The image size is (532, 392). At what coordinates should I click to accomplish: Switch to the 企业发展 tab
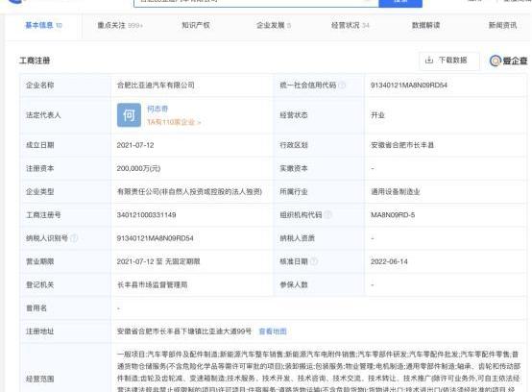[x=273, y=25]
